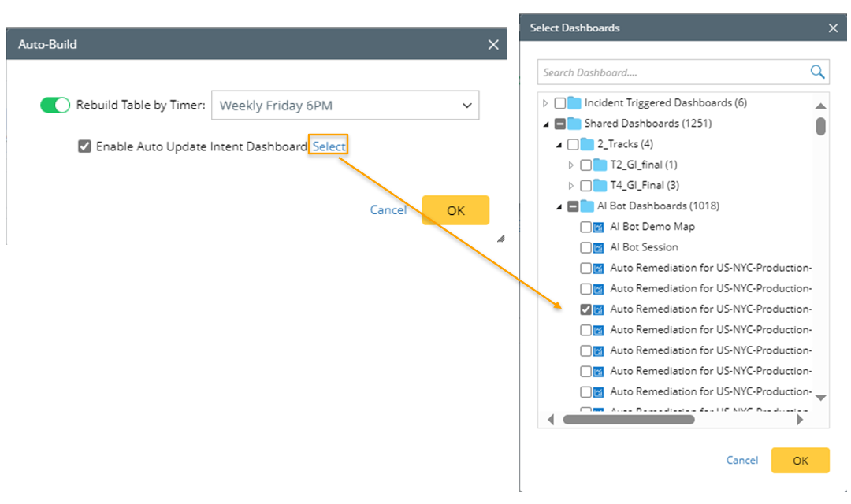851x504 pixels.
Task: Click the search magnifier icon
Action: click(x=817, y=72)
